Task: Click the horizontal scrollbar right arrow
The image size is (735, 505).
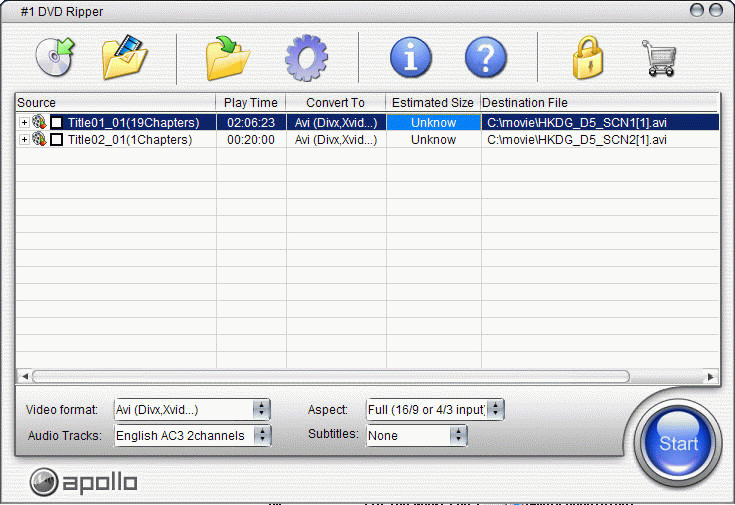Action: pyautogui.click(x=711, y=377)
